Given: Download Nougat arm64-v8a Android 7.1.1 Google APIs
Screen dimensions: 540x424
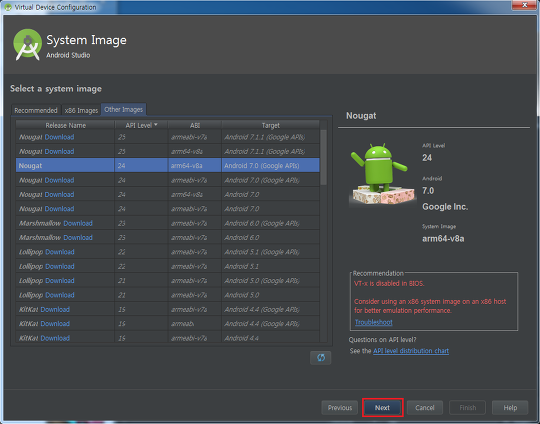Looking at the screenshot, I should (59, 152).
